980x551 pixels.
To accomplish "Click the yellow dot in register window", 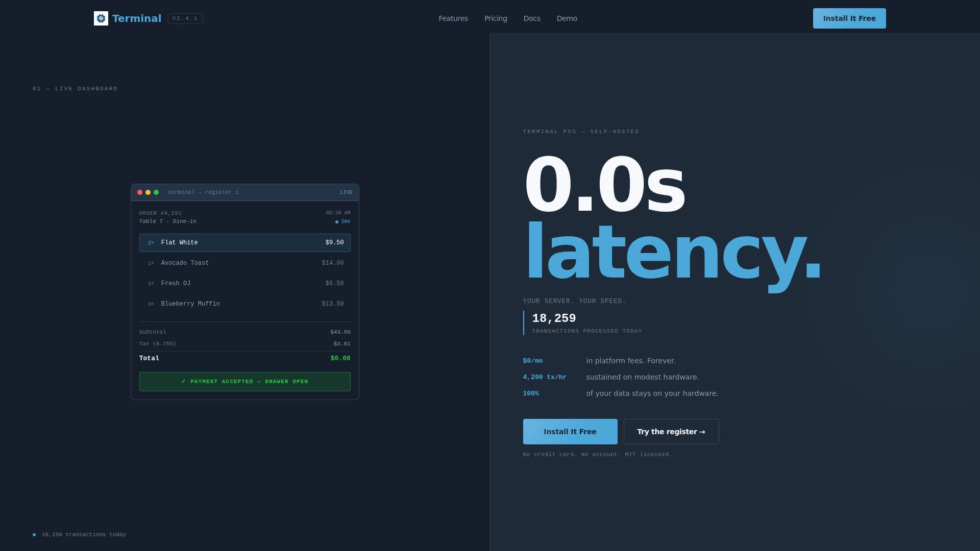I will pyautogui.click(x=148, y=192).
